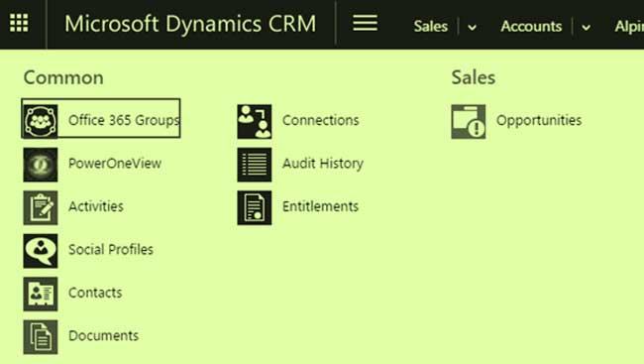Select the Sales area in navigation bar

click(430, 27)
